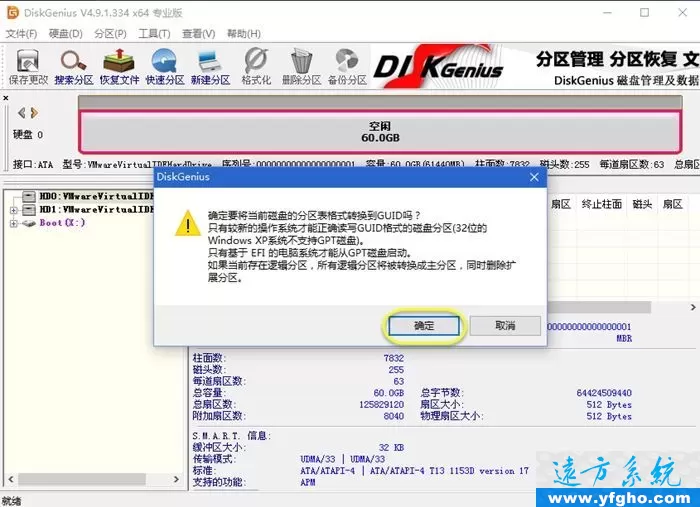Select the 60.0GB free space (空闲) block
Viewport: 700px width, 507px height.
(380, 132)
